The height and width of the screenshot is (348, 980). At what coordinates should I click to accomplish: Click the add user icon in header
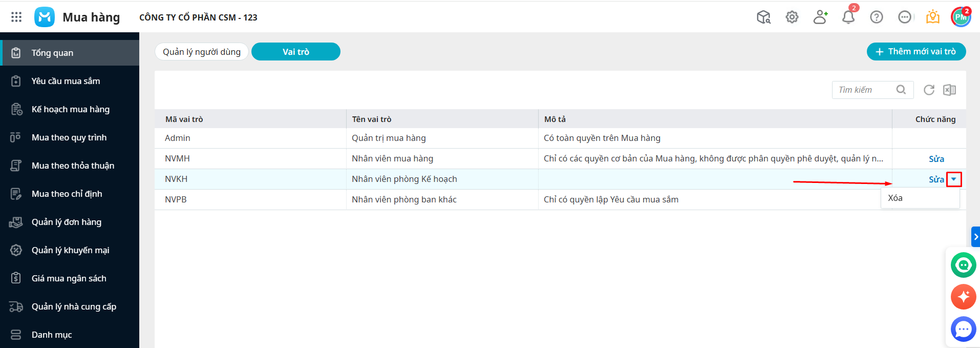820,17
